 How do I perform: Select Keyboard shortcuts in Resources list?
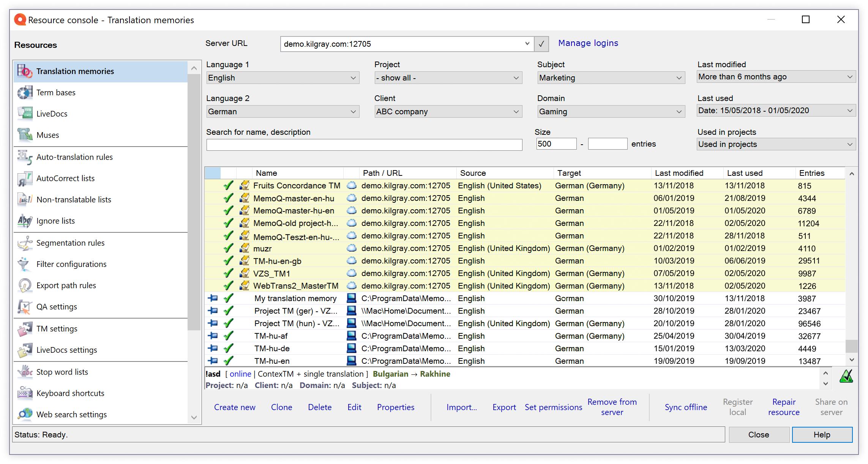(70, 393)
